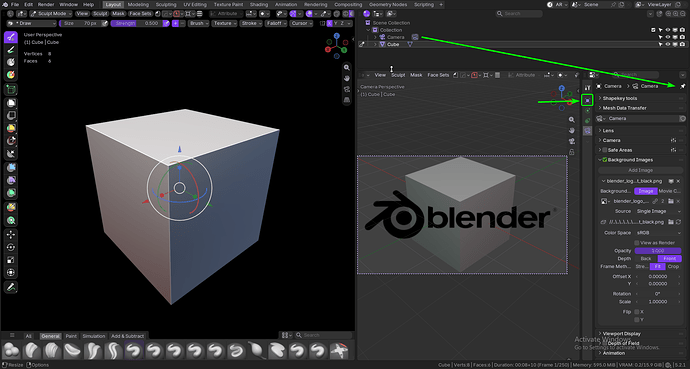This screenshot has width=690, height=369.
Task: Click Camera data icon in outliner row
Action: [x=415, y=37]
